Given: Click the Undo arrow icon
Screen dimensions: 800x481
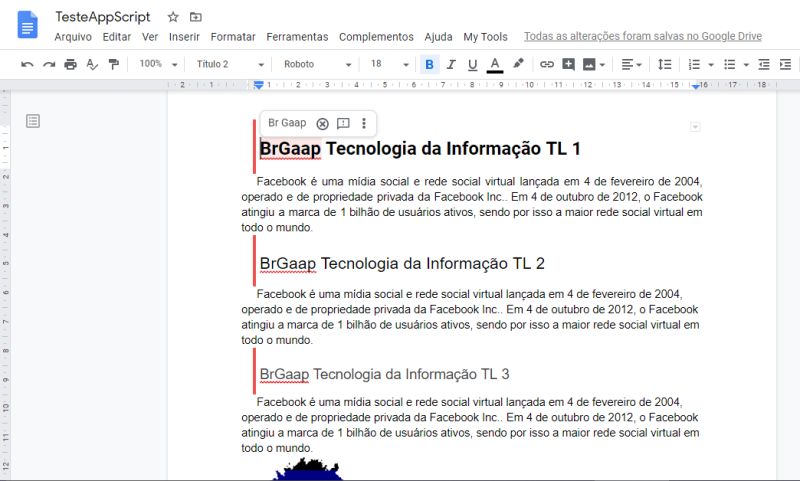Looking at the screenshot, I should pos(27,64).
